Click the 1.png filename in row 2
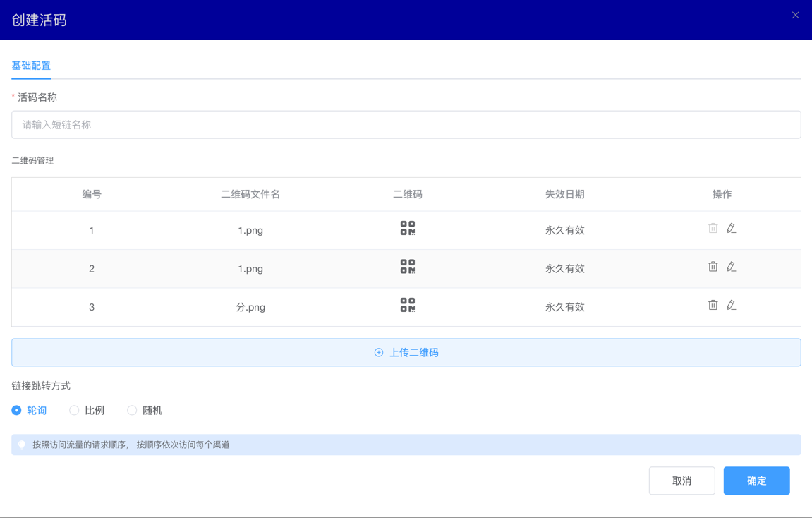 pyautogui.click(x=250, y=268)
